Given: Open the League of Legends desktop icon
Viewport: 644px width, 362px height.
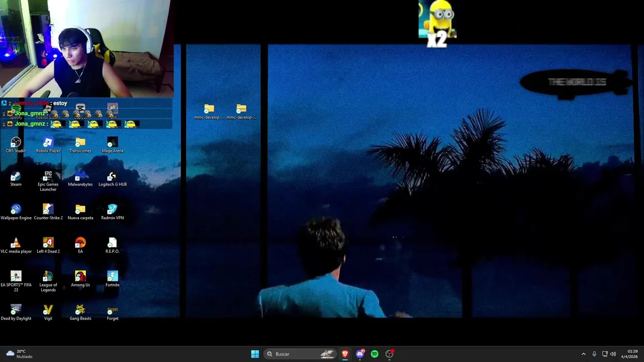Looking at the screenshot, I should click(48, 282).
